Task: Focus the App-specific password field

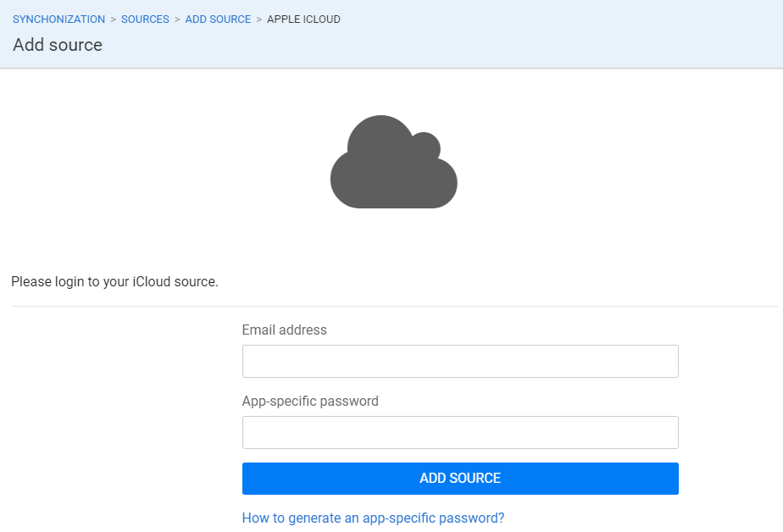Action: pos(460,432)
